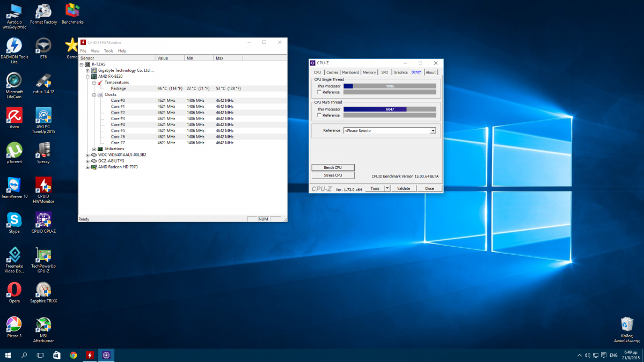Click multi thread score bar showing 6847
Viewport: 644px width, 362px height.
pyautogui.click(x=390, y=109)
